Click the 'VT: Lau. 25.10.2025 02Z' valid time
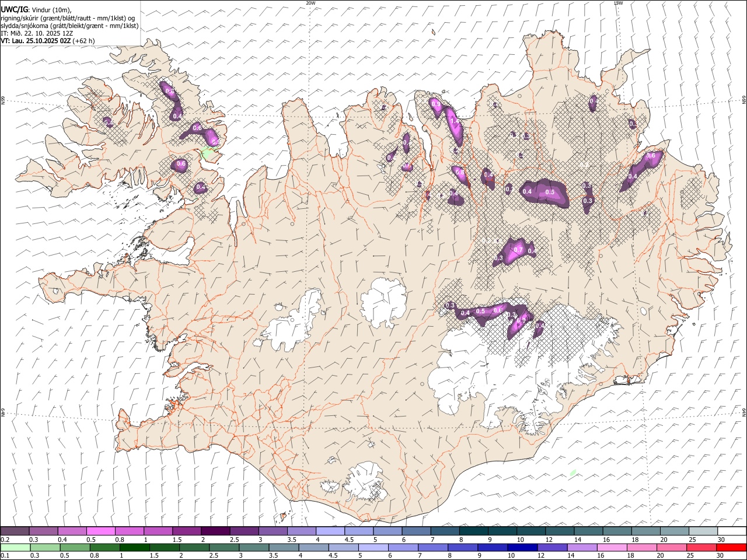This screenshot has height=560, width=747. (36, 41)
